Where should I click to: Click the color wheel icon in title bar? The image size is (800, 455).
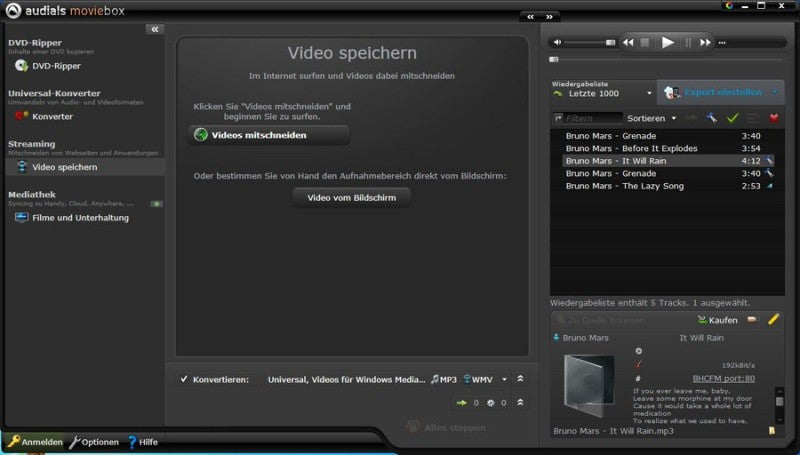pos(729,6)
